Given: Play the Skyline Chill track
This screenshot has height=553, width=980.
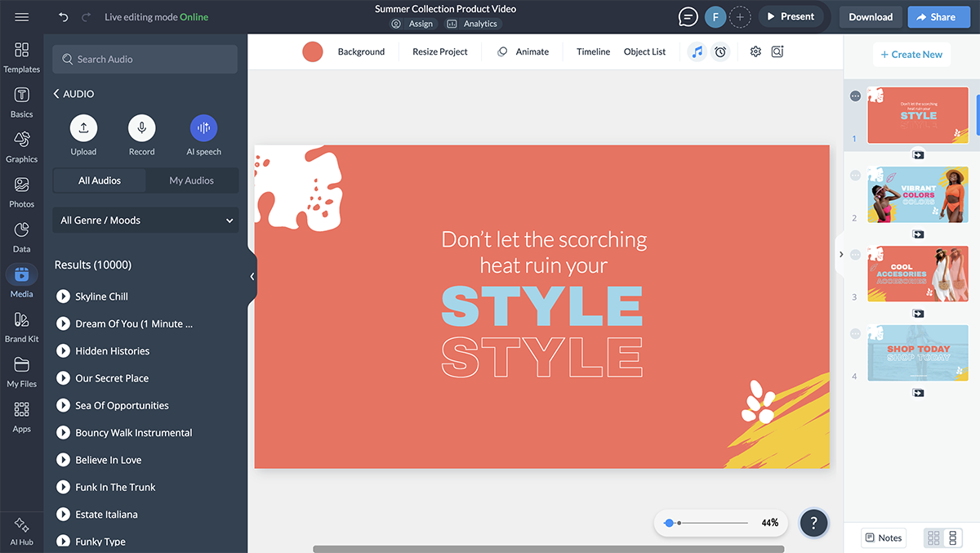Looking at the screenshot, I should pyautogui.click(x=63, y=297).
